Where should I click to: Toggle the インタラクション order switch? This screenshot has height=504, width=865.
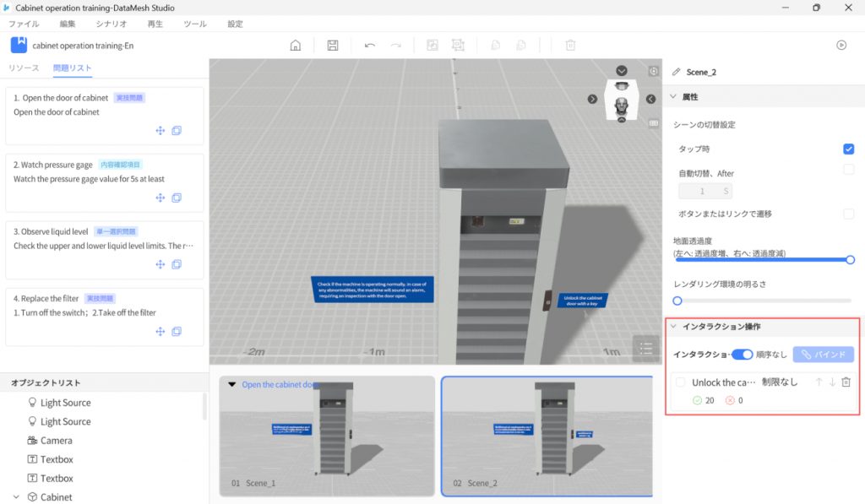(742, 355)
